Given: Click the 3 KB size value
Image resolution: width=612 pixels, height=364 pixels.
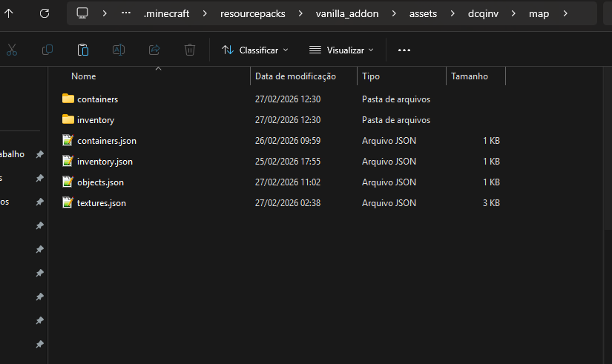Looking at the screenshot, I should click(x=491, y=202).
